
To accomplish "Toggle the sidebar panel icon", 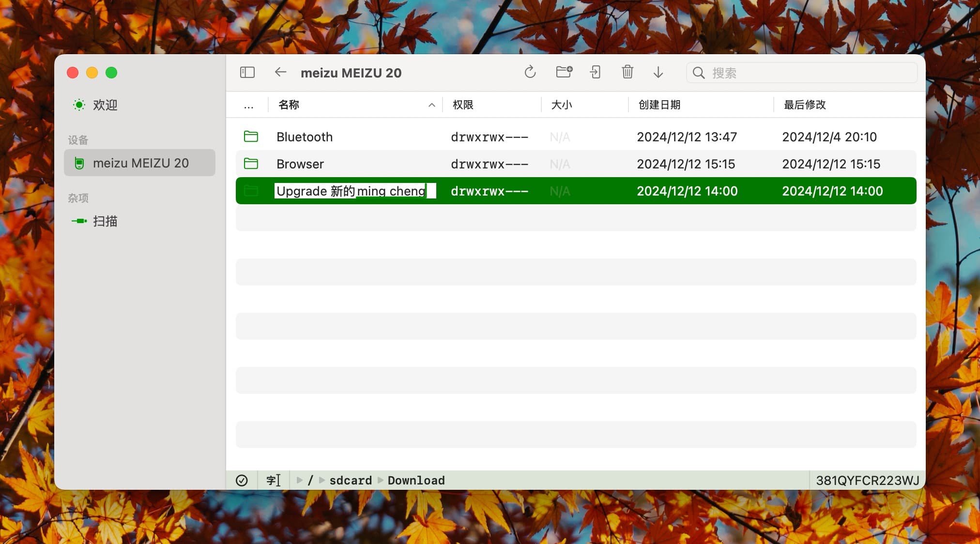I will pyautogui.click(x=247, y=73).
